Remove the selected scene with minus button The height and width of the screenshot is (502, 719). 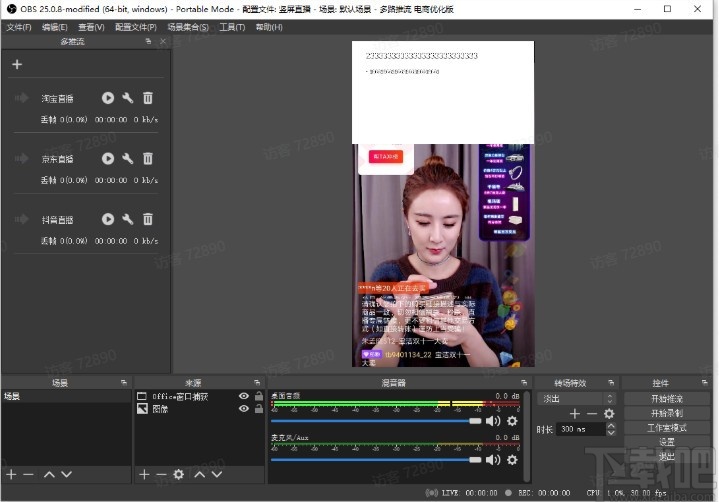click(28, 474)
